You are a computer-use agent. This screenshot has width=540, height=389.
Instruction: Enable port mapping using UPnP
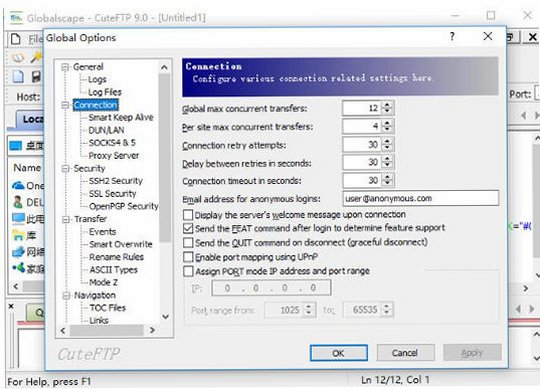[188, 257]
